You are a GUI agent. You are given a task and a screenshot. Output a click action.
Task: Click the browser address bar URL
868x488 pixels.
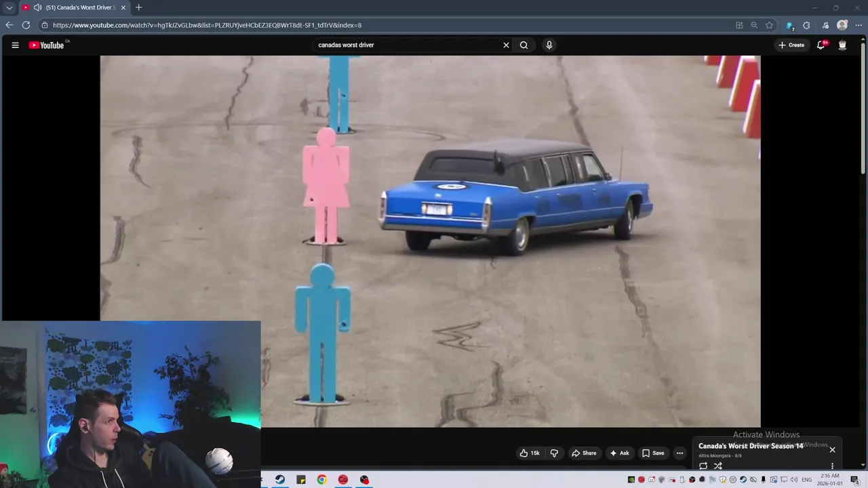(x=207, y=25)
